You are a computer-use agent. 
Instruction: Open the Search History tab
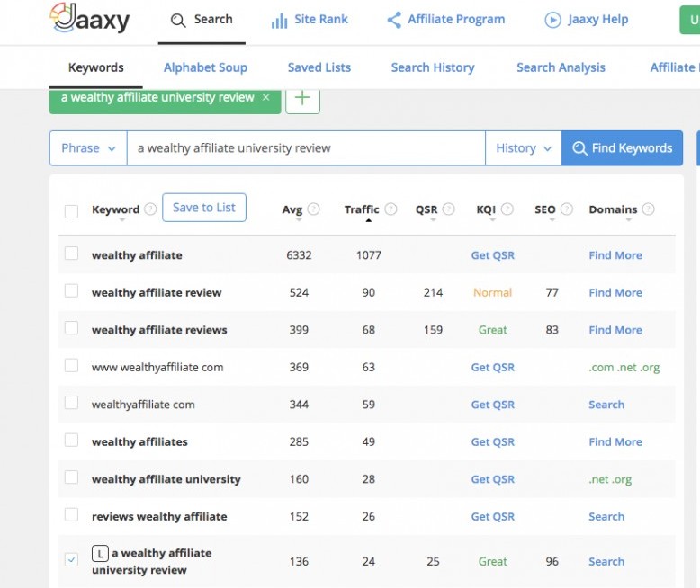pos(433,67)
